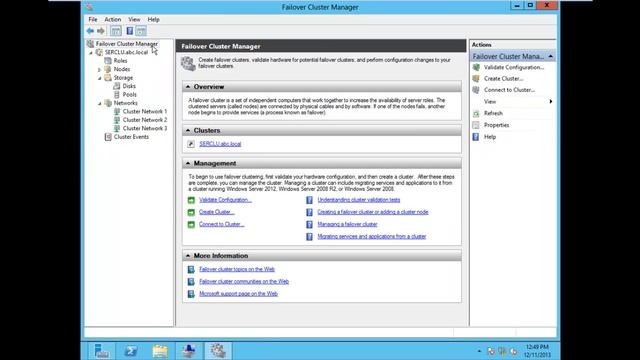Collapse the SERCLU.abc.local tree node
Image resolution: width=640 pixels, height=360 pixels.
pos(91,53)
